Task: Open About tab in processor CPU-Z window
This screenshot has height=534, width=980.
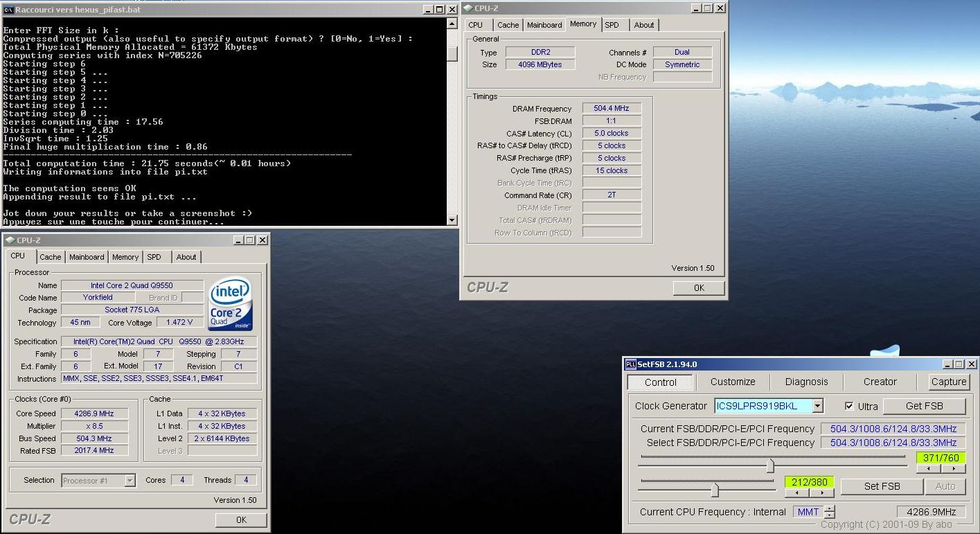Action: [x=186, y=257]
